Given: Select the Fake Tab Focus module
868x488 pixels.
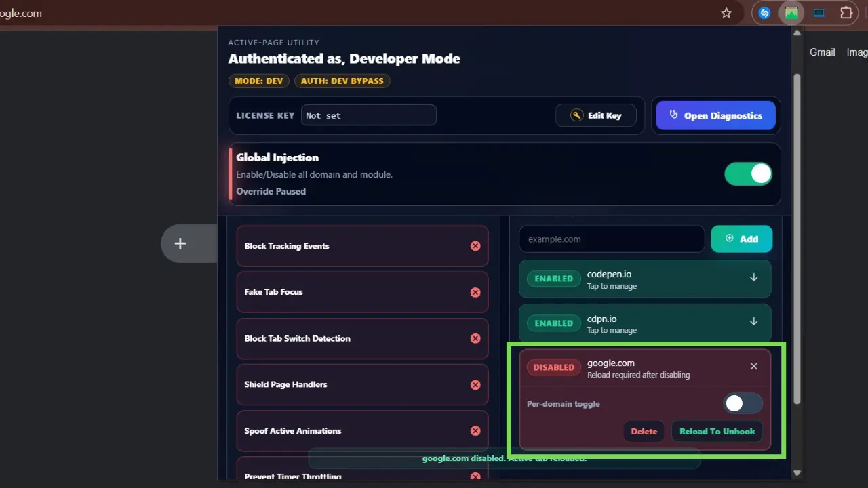Looking at the screenshot, I should point(362,292).
